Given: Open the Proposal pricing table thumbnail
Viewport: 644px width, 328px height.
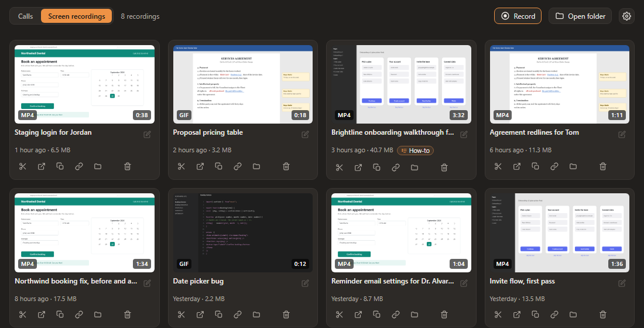Looking at the screenshot, I should pos(243,84).
